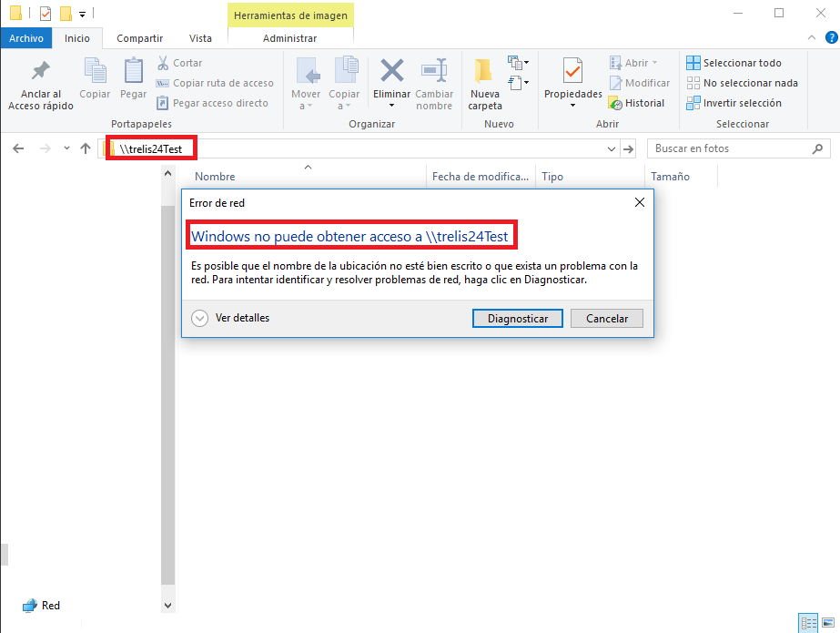Open the Nuevo elemento dropdown icon

pos(518,63)
